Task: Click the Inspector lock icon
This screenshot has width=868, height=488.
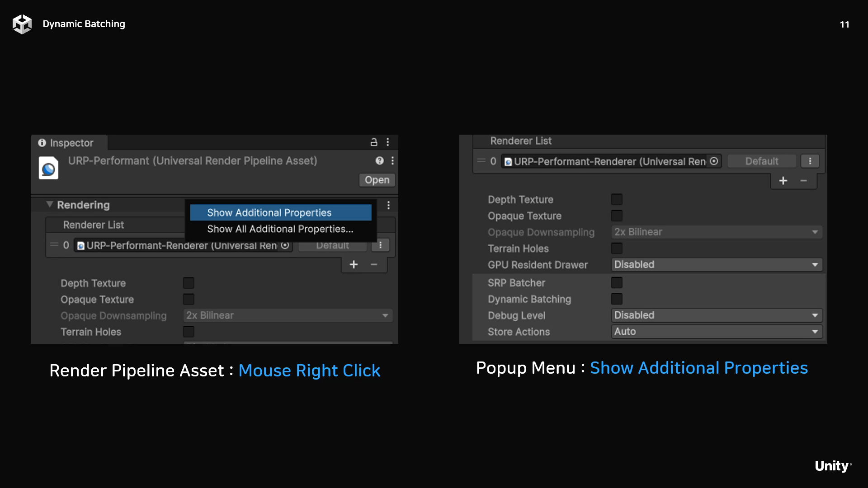Action: [374, 142]
